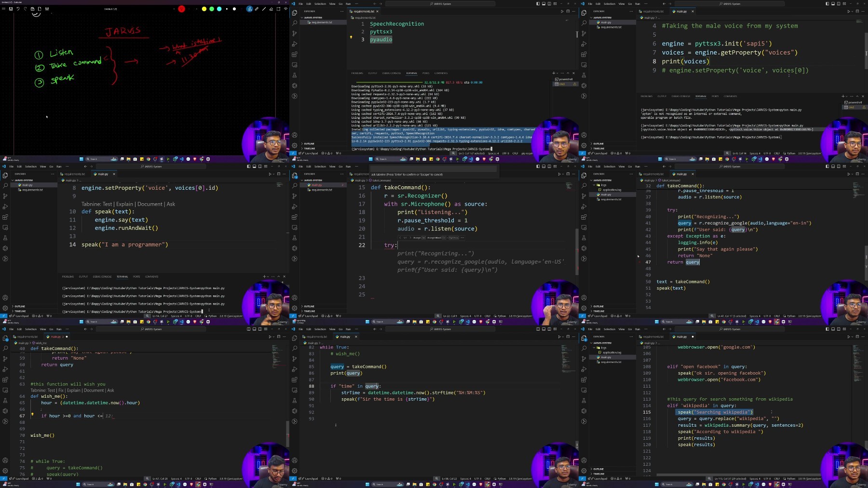
Task: Close the terminal panel in the speak(text) window
Action: [284, 277]
